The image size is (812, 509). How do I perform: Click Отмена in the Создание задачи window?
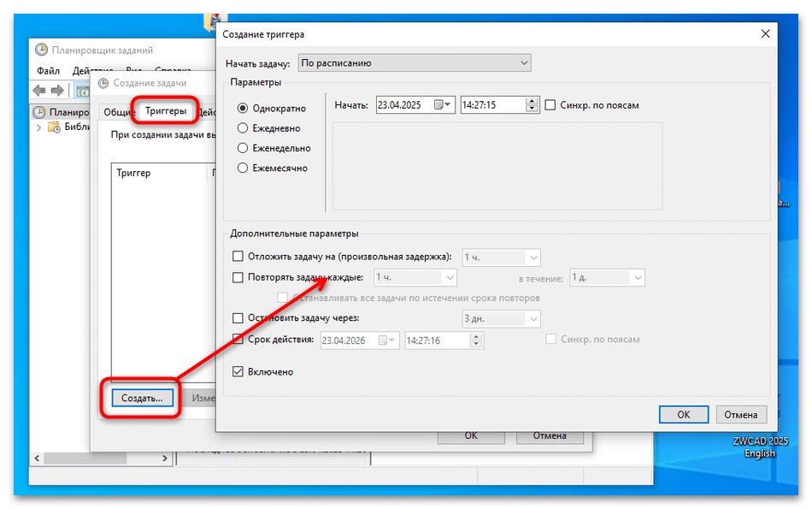click(x=550, y=436)
